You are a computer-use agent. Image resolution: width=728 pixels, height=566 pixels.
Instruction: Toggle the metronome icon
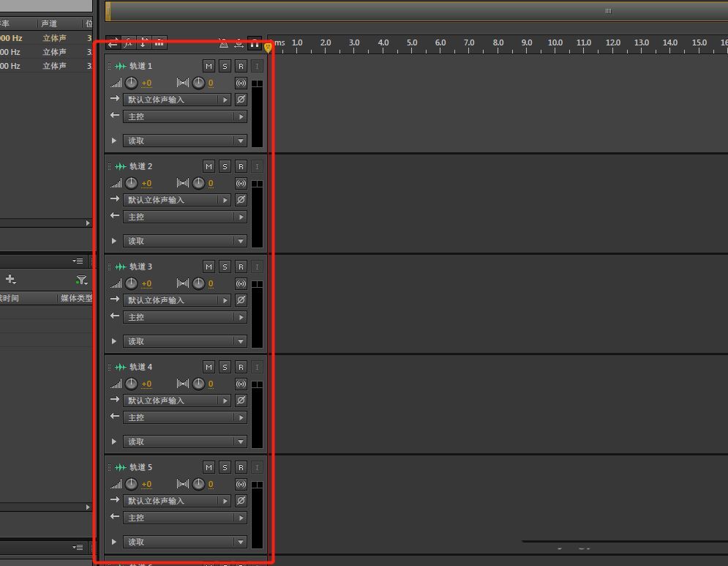pyautogui.click(x=223, y=43)
